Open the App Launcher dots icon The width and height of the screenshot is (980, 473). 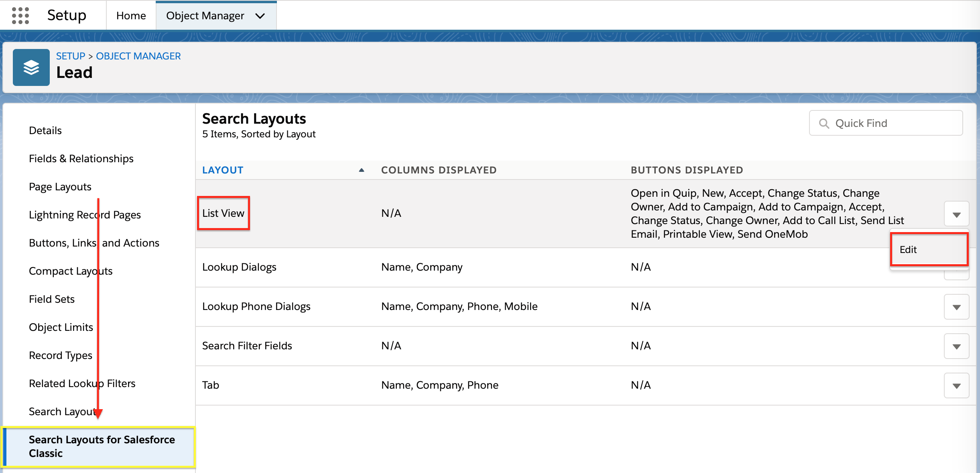(x=20, y=16)
